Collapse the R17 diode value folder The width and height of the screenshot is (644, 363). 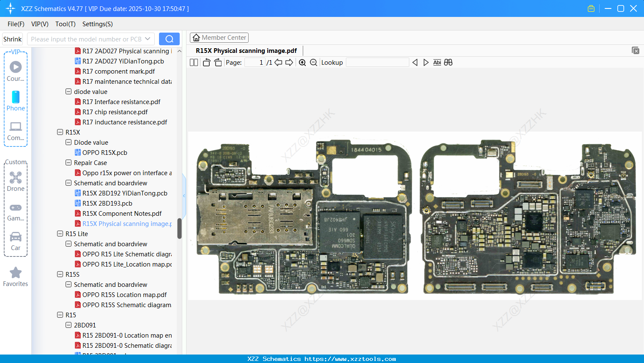point(69,91)
